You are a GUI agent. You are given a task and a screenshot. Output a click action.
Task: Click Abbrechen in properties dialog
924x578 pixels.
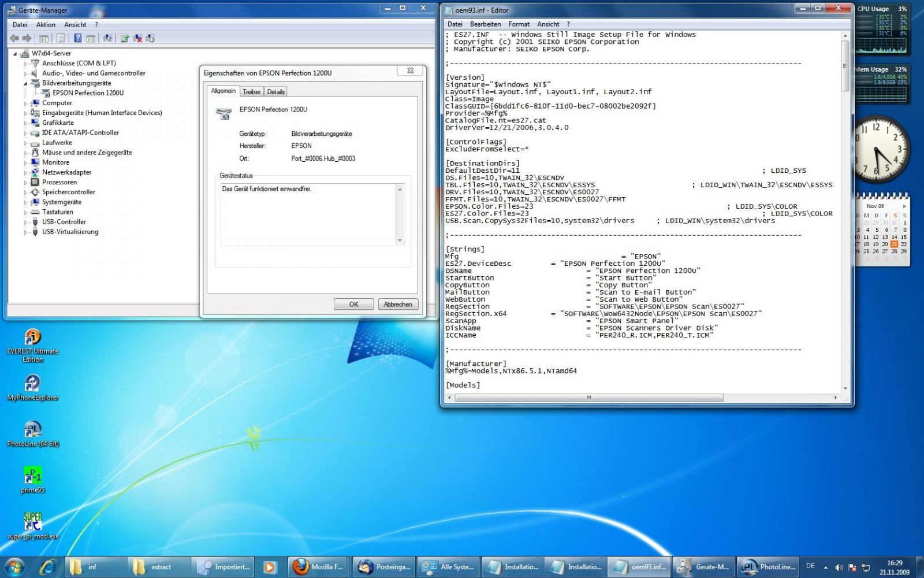pyautogui.click(x=398, y=304)
